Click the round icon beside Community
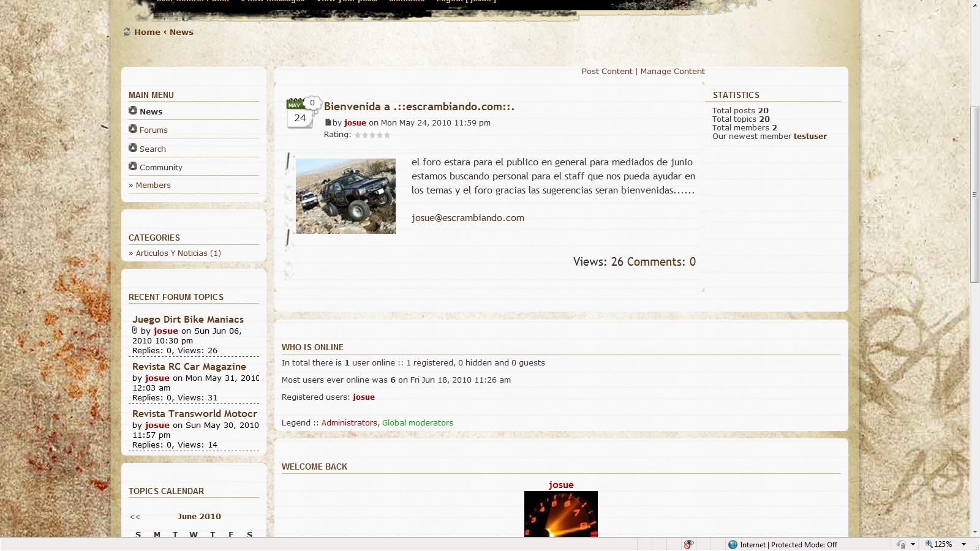The image size is (980, 551). (x=133, y=166)
